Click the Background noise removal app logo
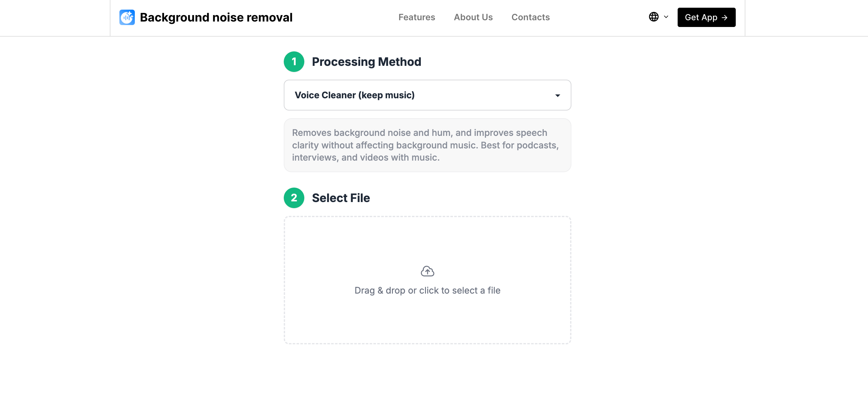868x406 pixels. click(x=127, y=17)
